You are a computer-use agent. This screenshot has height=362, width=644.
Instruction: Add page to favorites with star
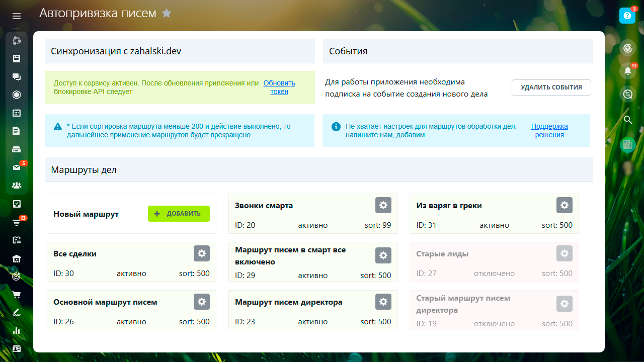(167, 13)
